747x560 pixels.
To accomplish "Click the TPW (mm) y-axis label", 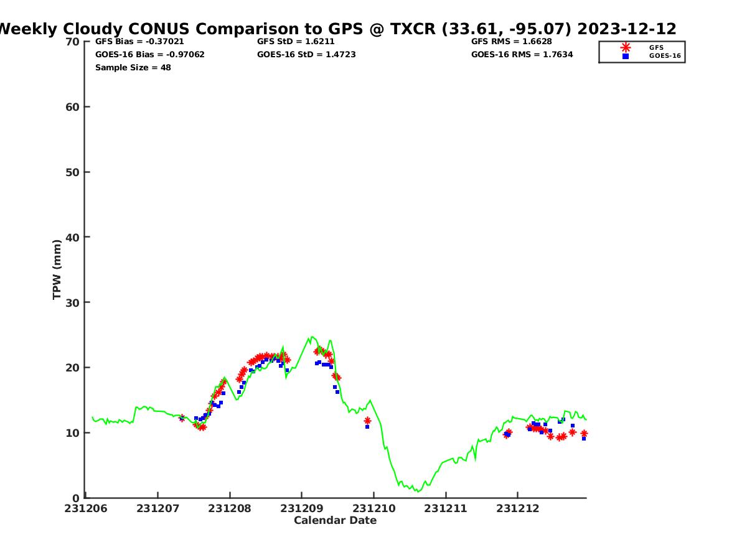I will coord(57,269).
